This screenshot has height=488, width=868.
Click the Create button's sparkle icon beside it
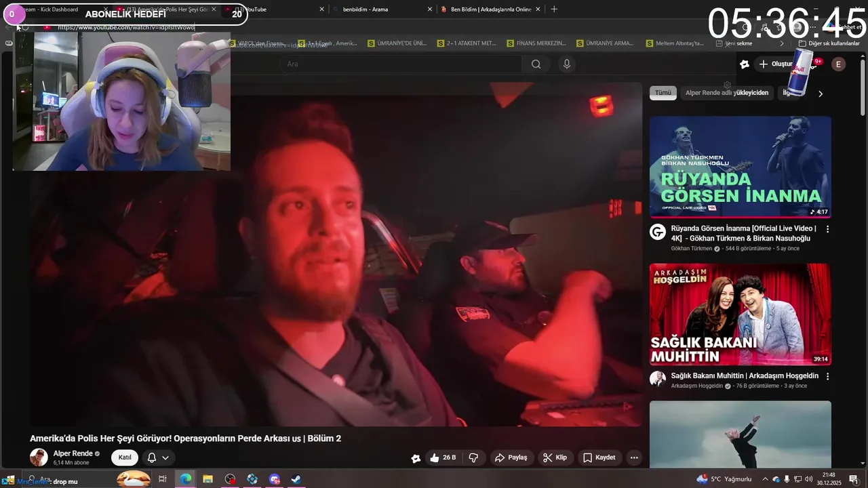pyautogui.click(x=745, y=64)
